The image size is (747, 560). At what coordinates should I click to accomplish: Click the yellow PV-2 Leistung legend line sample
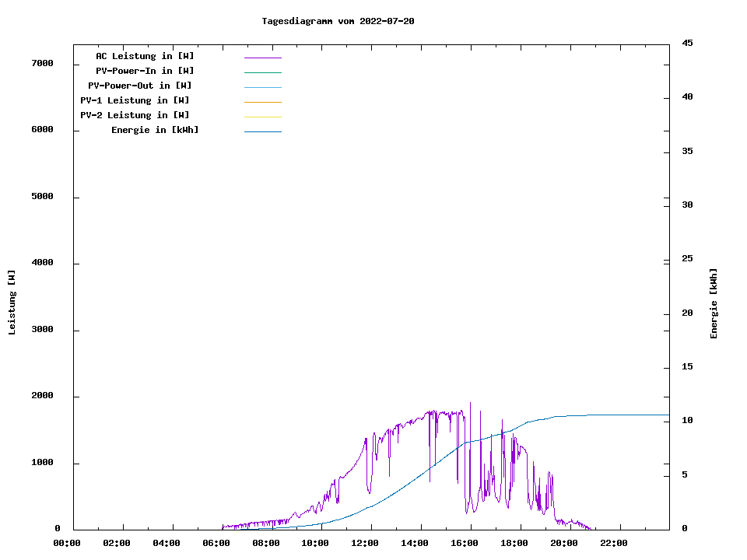(x=262, y=117)
